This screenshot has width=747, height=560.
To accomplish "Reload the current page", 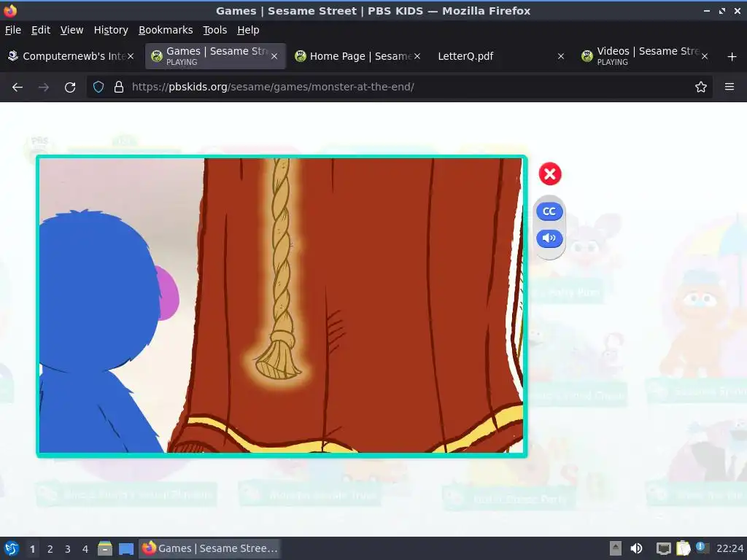I will point(70,87).
